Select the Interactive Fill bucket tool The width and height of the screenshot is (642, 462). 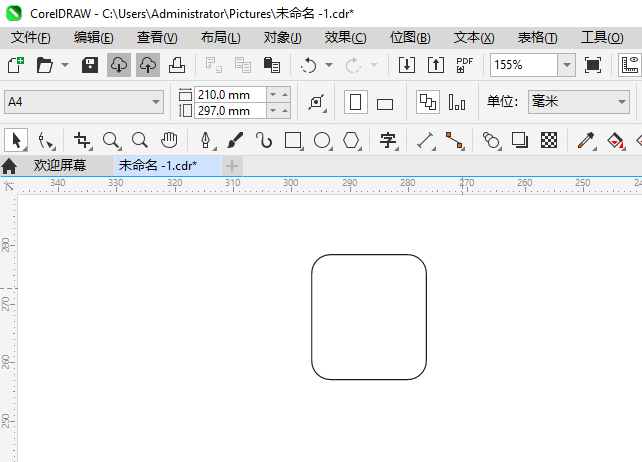pyautogui.click(x=615, y=140)
